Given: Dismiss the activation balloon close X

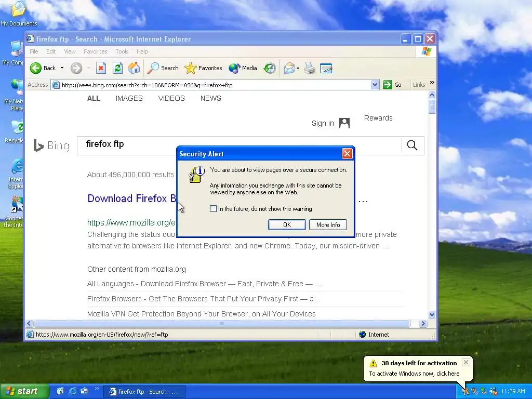Looking at the screenshot, I should [466, 362].
